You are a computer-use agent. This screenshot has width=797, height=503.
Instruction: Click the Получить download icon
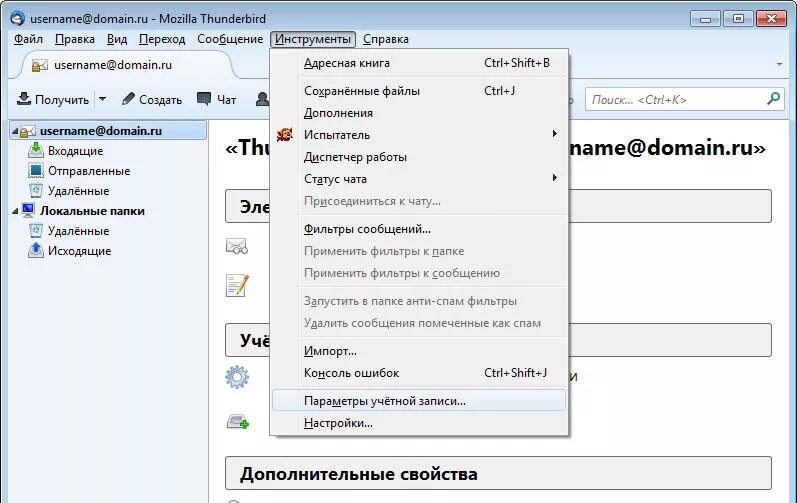[x=24, y=99]
